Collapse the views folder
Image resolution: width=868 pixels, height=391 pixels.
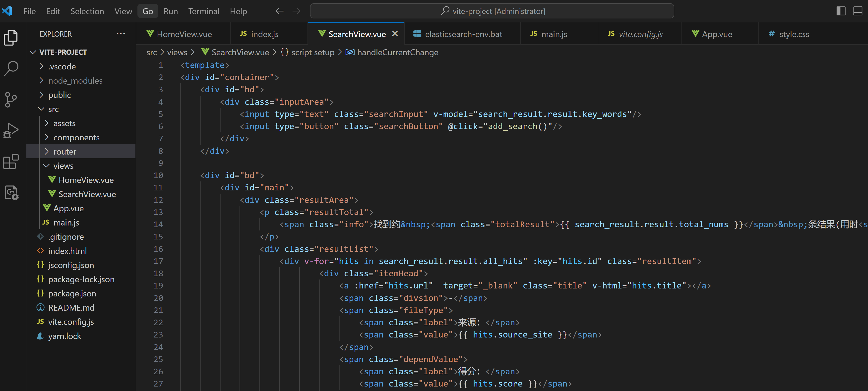[81, 166]
